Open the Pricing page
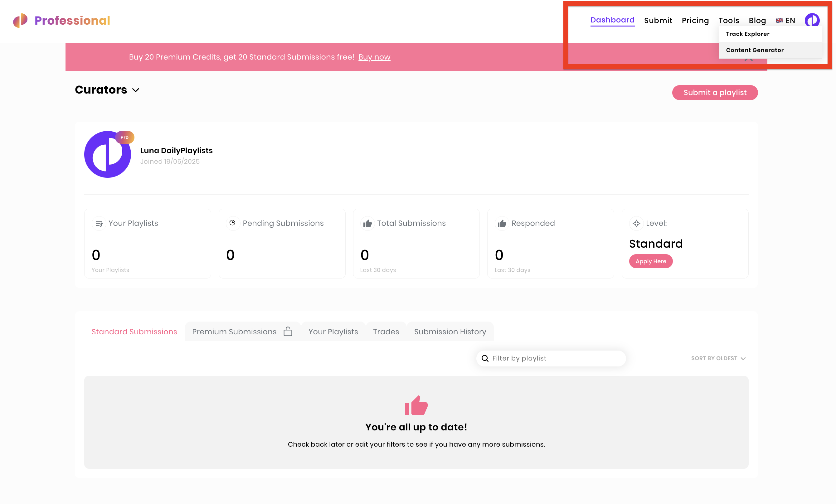 (x=695, y=20)
